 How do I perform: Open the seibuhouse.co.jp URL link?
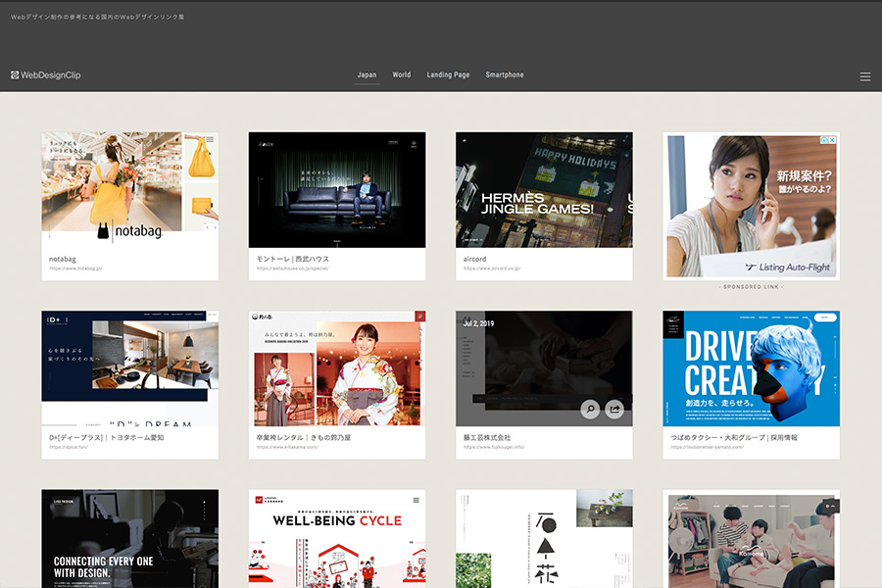(x=293, y=268)
